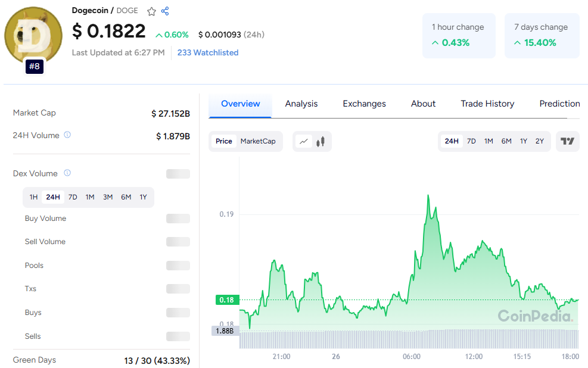Image resolution: width=588 pixels, height=368 pixels.
Task: Click the 1.88B volume label
Action: click(225, 331)
